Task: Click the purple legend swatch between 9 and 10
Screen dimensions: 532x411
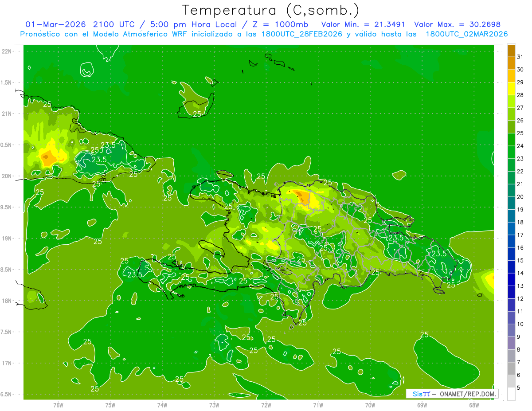Action: 511,330
